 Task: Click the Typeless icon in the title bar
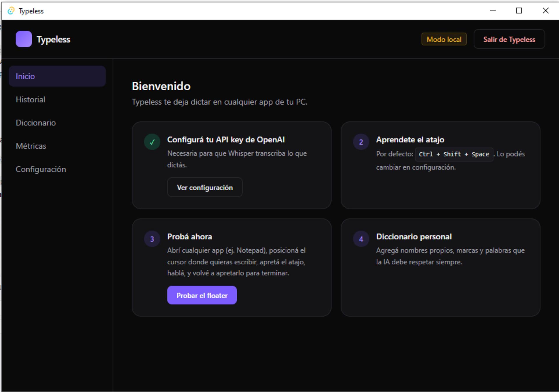[x=11, y=11]
